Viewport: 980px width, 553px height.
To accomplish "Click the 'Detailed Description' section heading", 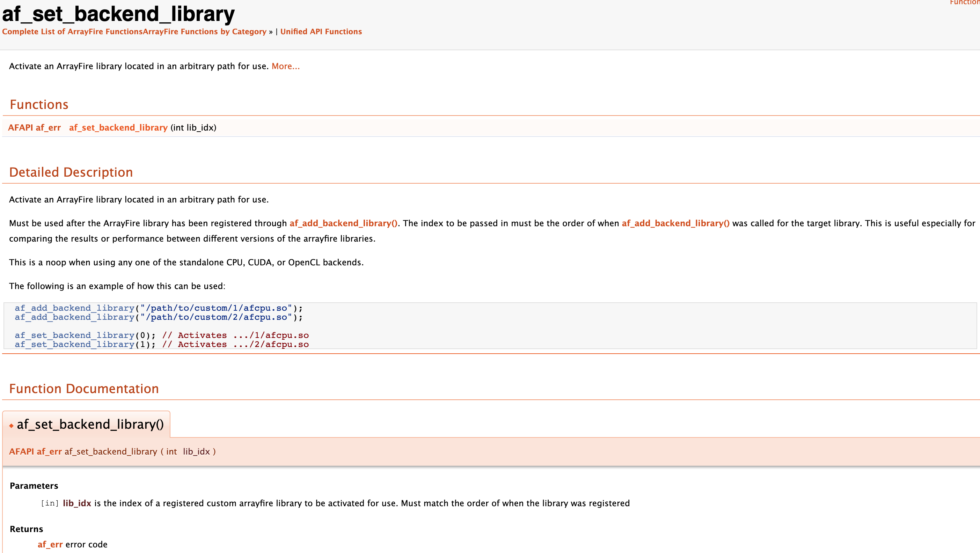I will coord(71,172).
